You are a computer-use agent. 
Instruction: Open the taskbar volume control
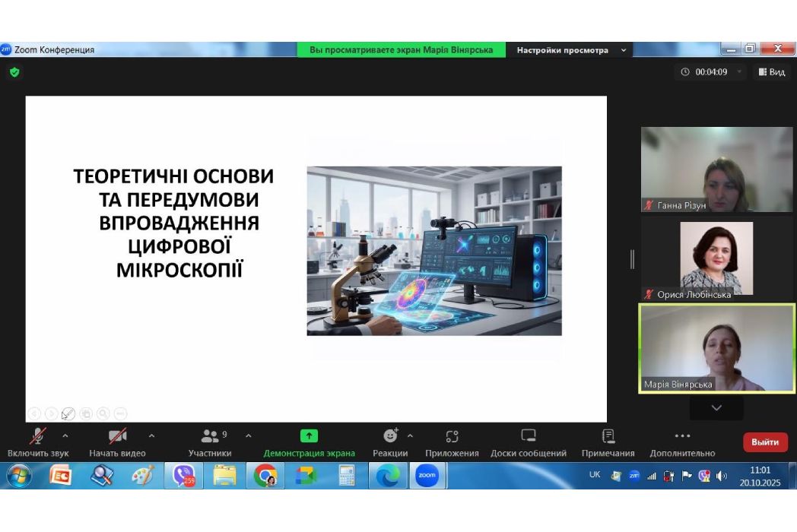(721, 476)
